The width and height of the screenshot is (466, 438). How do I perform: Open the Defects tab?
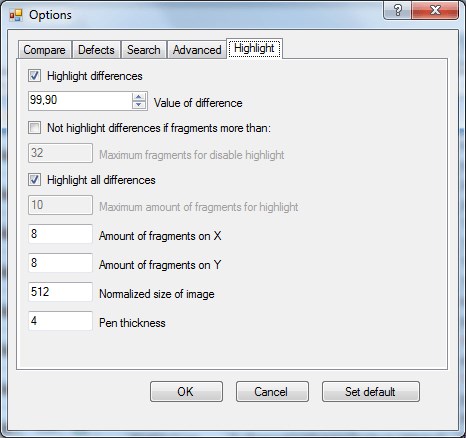tap(96, 50)
